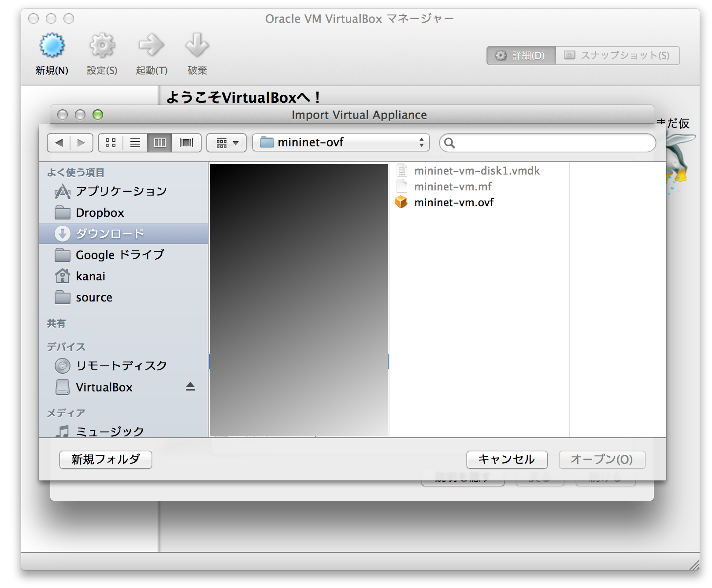Switch file browser to Cover Flow view

186,143
